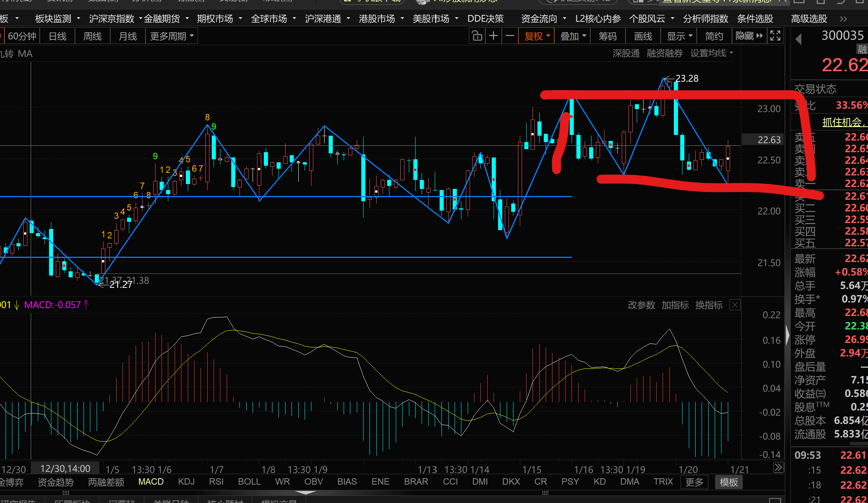Click the previous stock left arrow

[x=798, y=39]
